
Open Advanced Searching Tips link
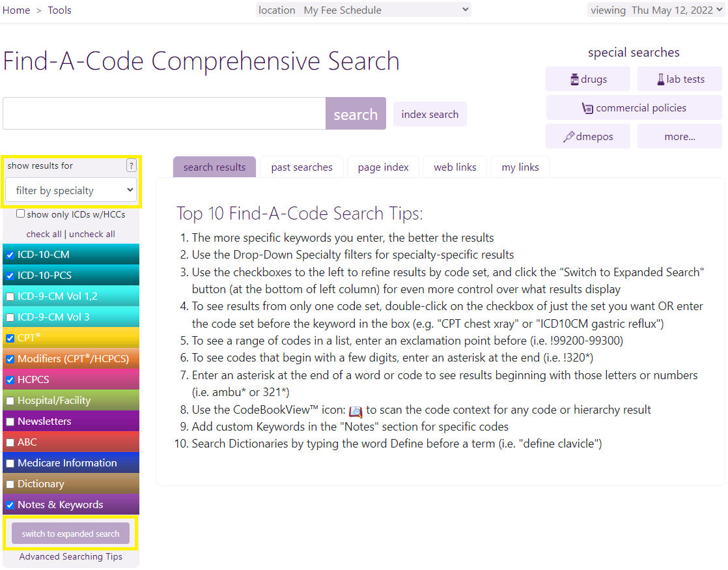70,556
